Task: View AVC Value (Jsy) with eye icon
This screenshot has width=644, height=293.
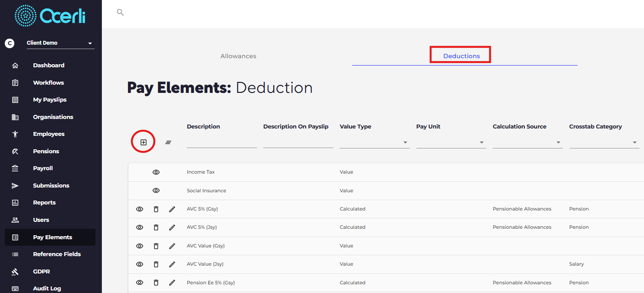Action: (x=140, y=264)
